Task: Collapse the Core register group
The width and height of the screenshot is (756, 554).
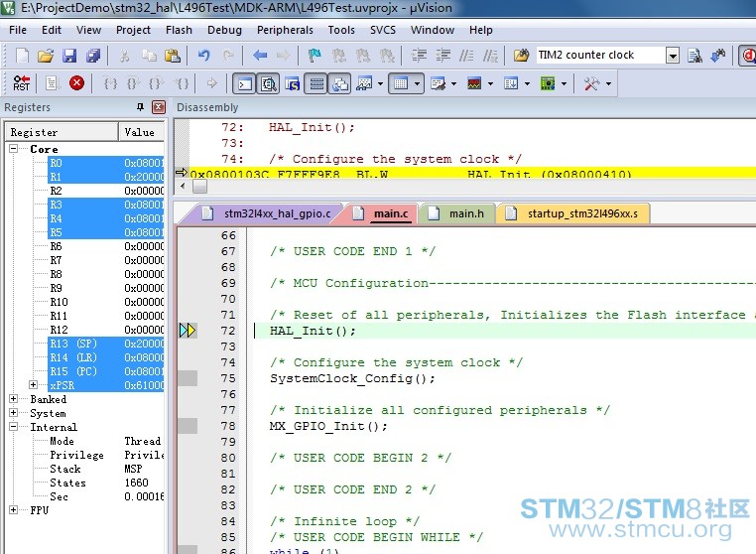Action: pos(14,149)
